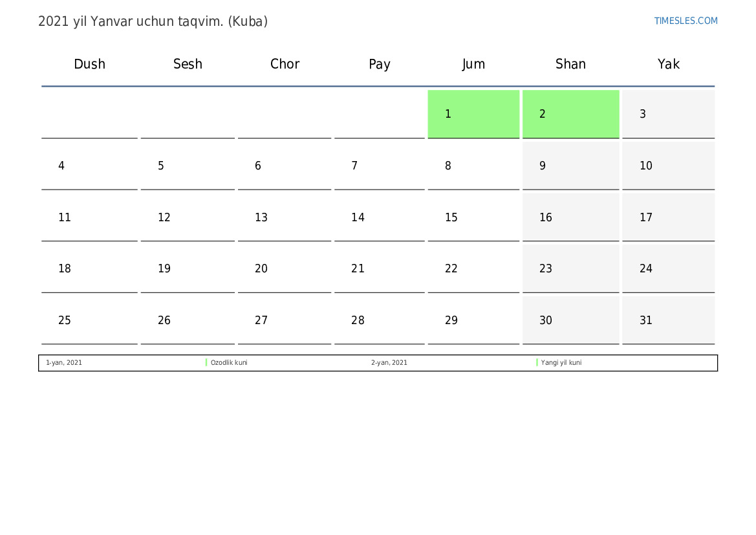This screenshot has height=535, width=756.
Task: Select day 4 in the calendar
Action: tap(90, 166)
